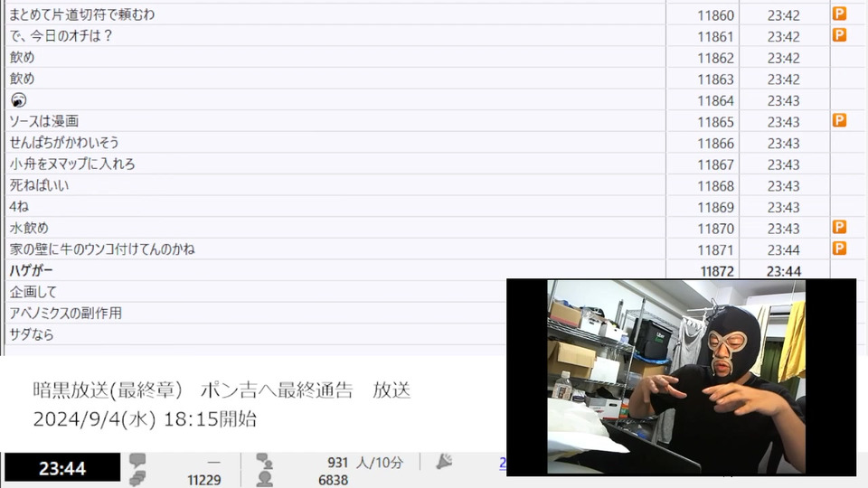Click the start date text '2024/9/4(水) 18:15開始'
The width and height of the screenshot is (868, 488).
coord(145,418)
